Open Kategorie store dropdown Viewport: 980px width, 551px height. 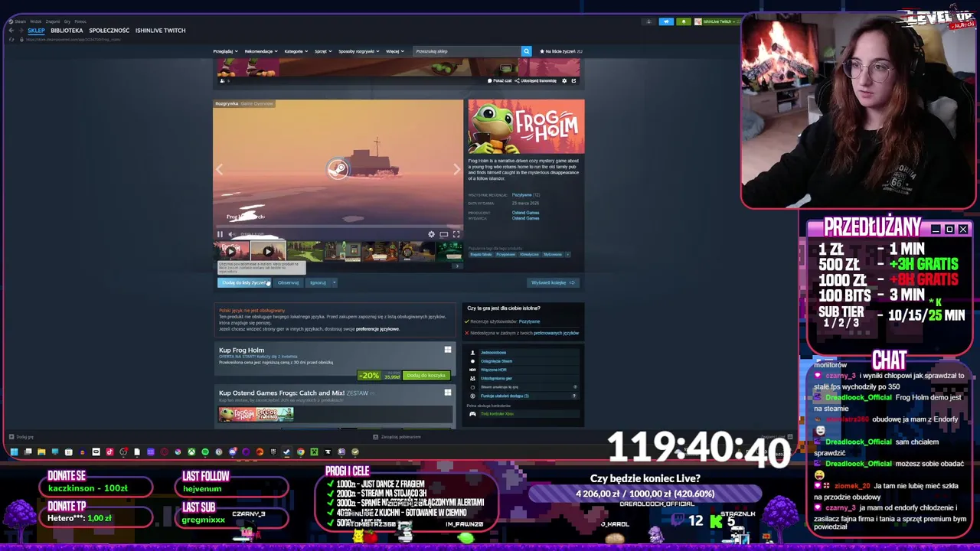tap(296, 51)
